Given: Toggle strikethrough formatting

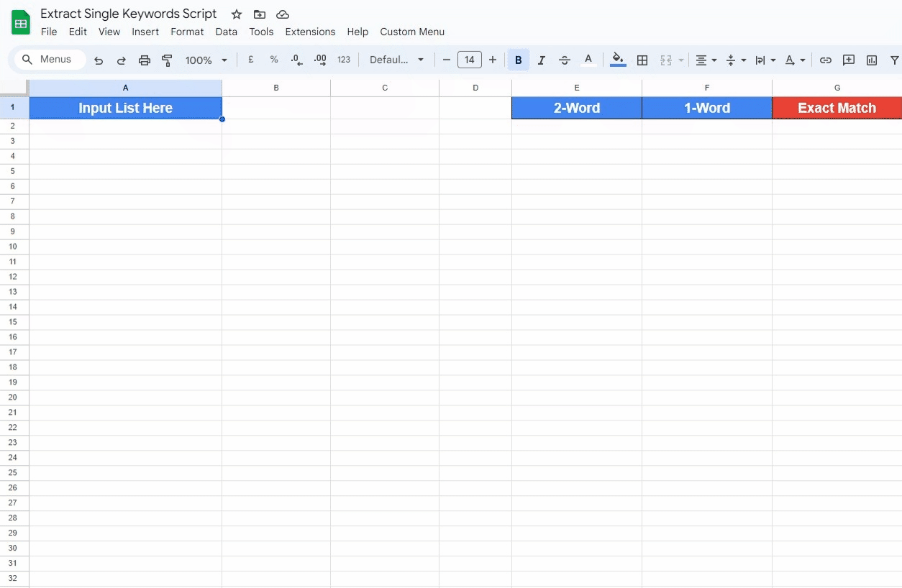Looking at the screenshot, I should pos(565,60).
